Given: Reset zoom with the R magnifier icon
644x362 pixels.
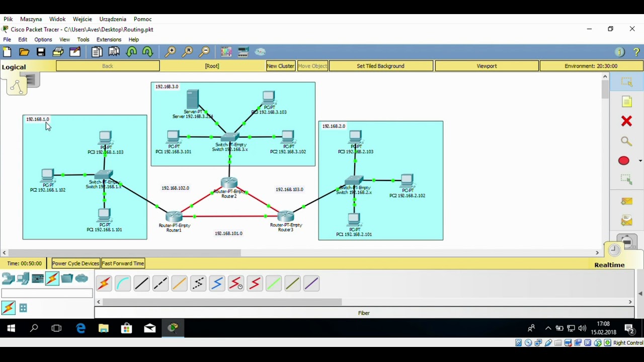Looking at the screenshot, I should 188,52.
